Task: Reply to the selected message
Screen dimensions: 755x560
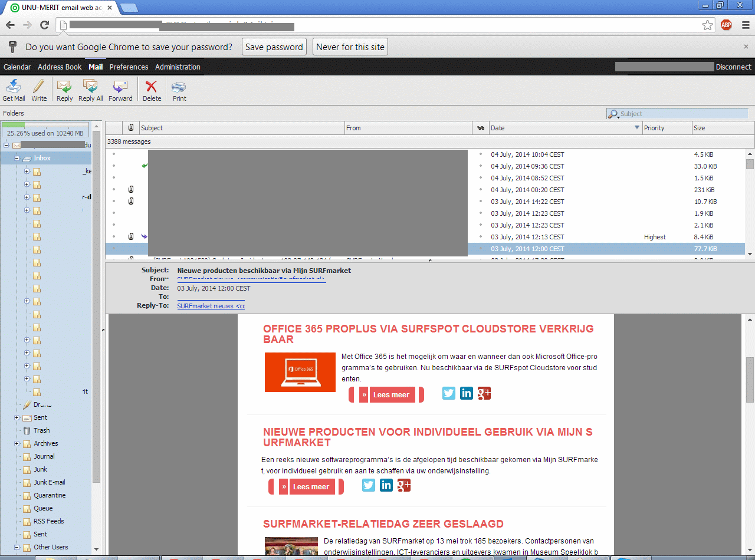Action: tap(64, 90)
